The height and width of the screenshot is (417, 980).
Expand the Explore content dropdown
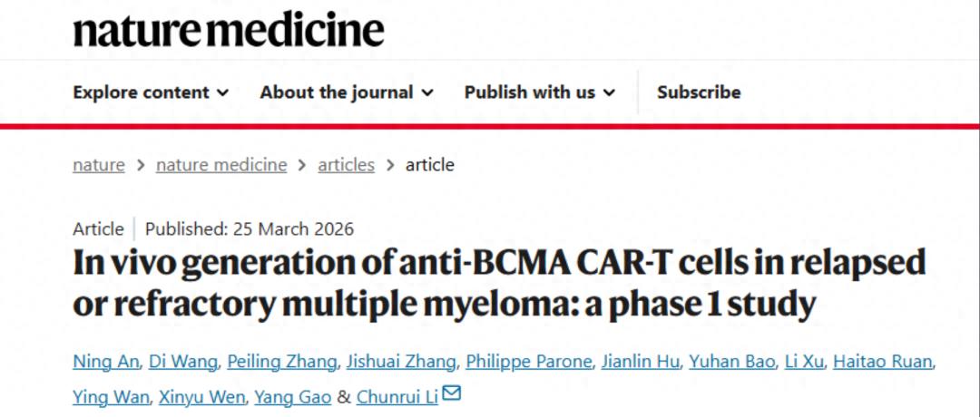pos(151,92)
